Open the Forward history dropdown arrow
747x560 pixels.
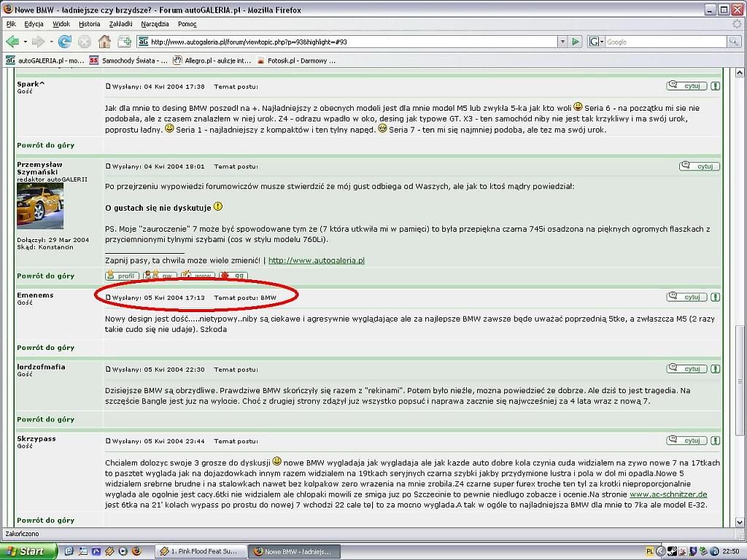point(51,42)
